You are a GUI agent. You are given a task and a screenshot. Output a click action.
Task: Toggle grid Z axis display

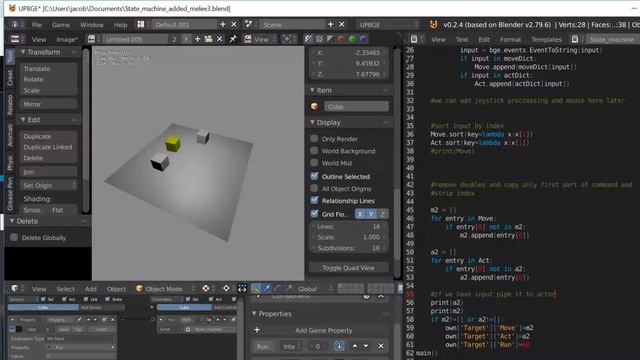tap(382, 214)
